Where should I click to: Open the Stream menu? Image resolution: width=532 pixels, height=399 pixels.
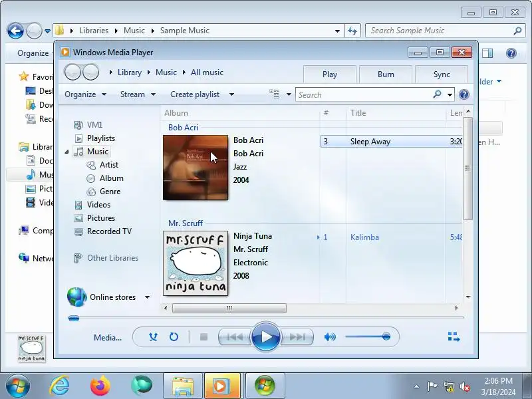pos(138,94)
